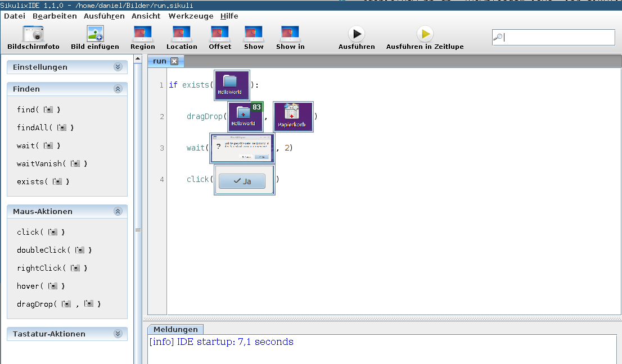
Task: Click the Papierkorb image thumbnail in line 2
Action: (293, 117)
